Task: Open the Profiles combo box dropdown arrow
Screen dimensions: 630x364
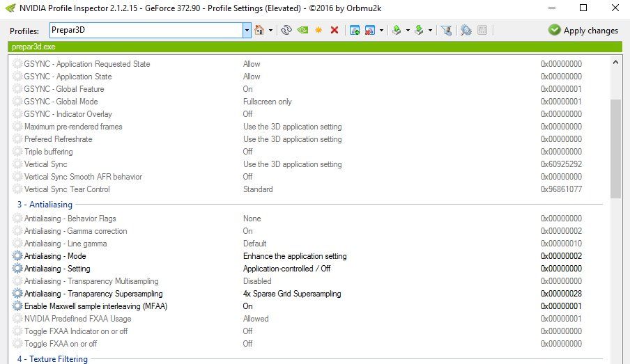Action: 247,30
